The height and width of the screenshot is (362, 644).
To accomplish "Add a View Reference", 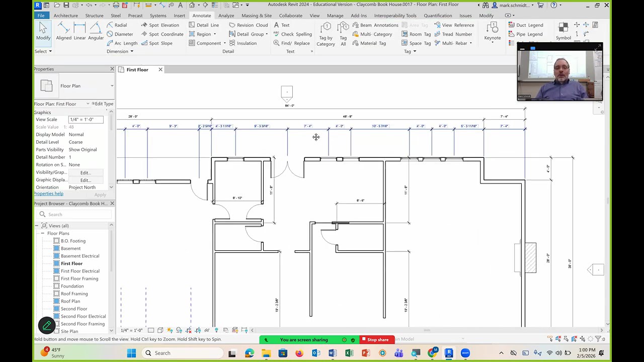I will (x=453, y=25).
